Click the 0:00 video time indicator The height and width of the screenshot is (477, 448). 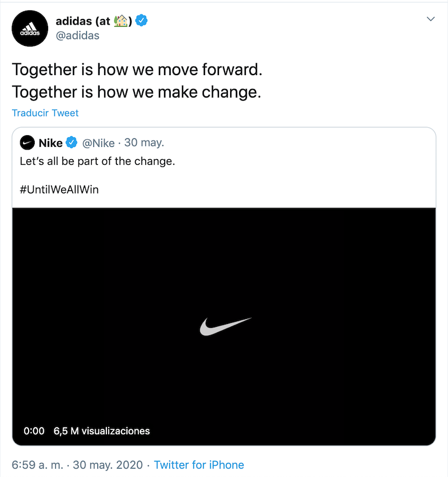[34, 431]
